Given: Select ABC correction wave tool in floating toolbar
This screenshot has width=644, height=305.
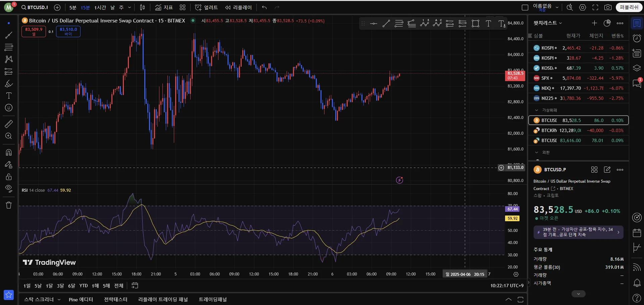Looking at the screenshot, I should tap(437, 23).
